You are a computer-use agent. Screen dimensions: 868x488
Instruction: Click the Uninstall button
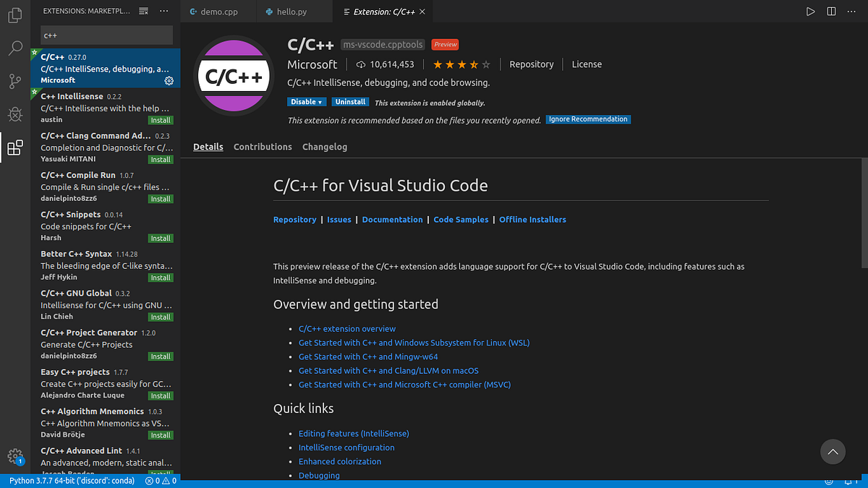(350, 101)
